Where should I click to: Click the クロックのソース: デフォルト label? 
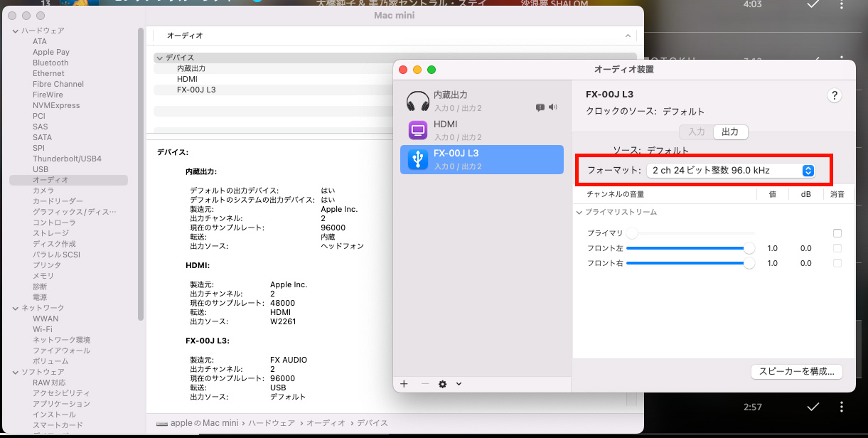tap(645, 112)
